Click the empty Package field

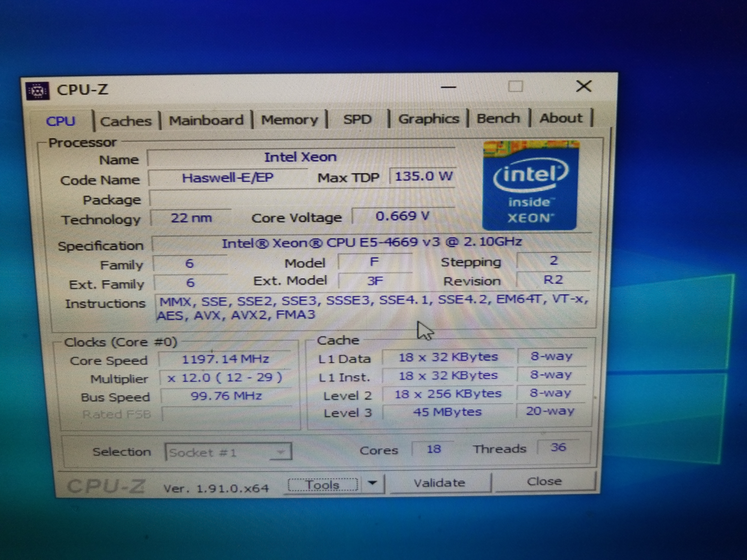tap(302, 198)
